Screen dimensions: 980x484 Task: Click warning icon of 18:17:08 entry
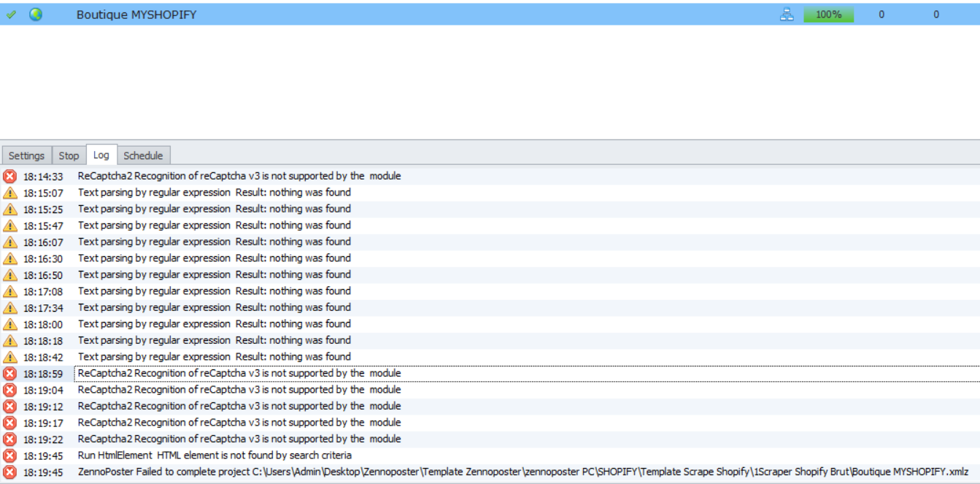click(x=9, y=291)
